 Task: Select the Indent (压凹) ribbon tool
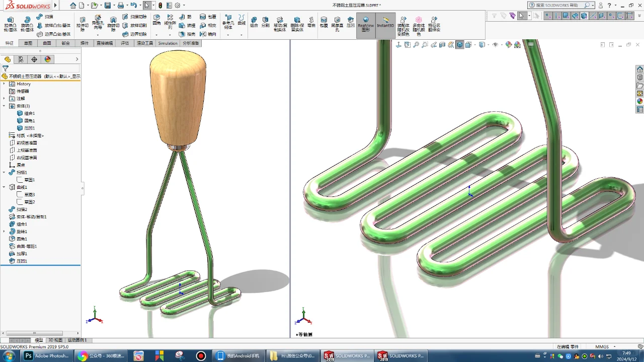tap(351, 21)
